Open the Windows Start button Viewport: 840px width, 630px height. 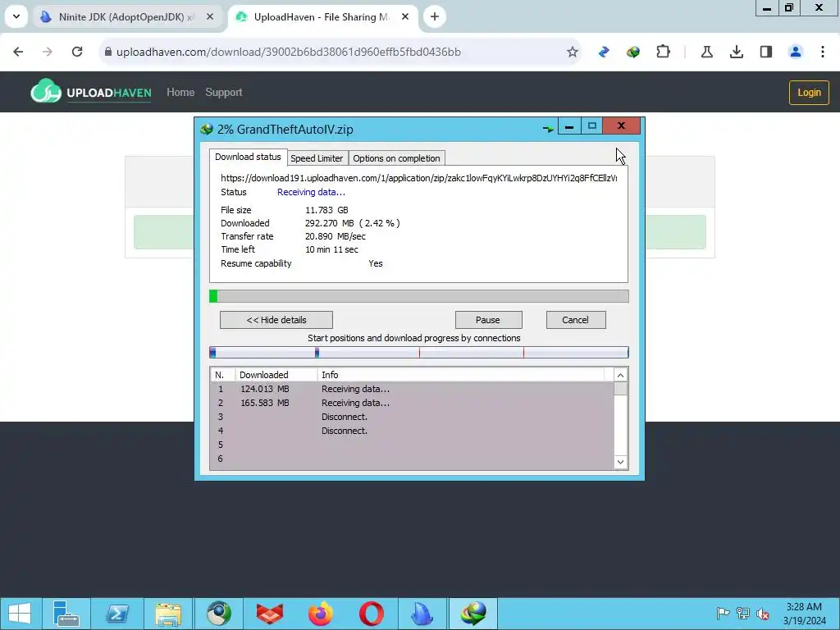pyautogui.click(x=20, y=614)
